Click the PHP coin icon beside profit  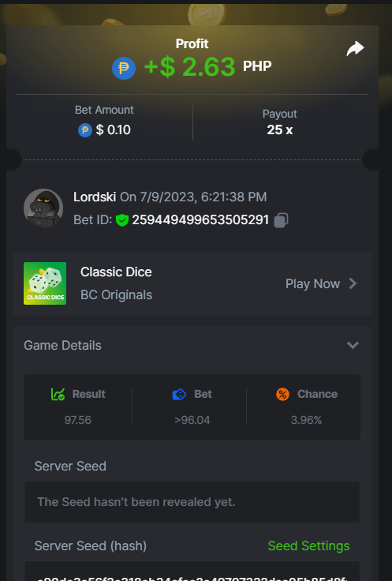pyautogui.click(x=124, y=68)
